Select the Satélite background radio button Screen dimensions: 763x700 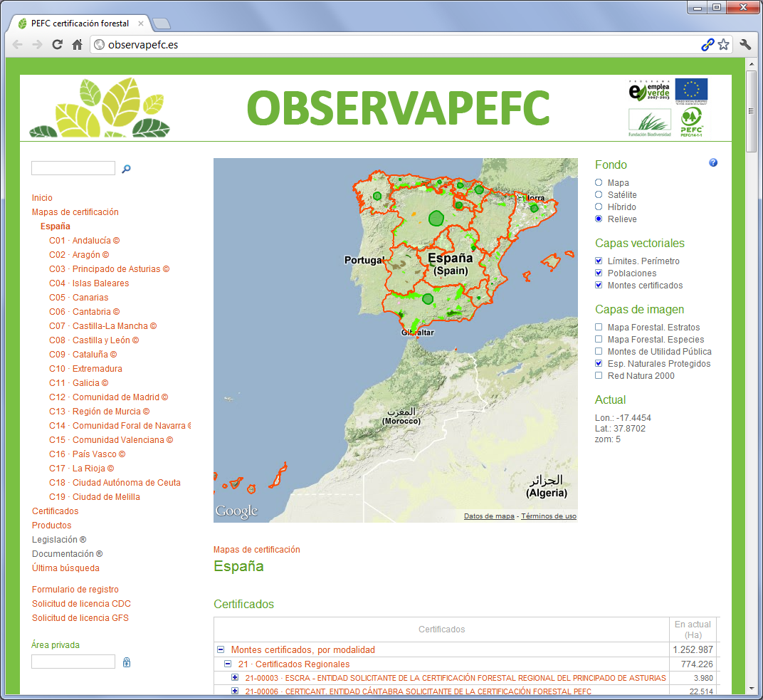[599, 195]
